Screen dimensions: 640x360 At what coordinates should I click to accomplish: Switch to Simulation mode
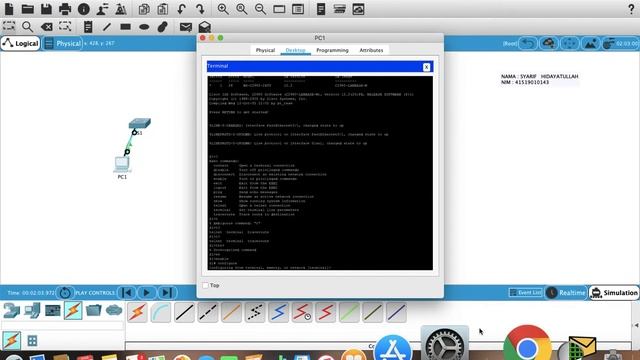pos(614,293)
